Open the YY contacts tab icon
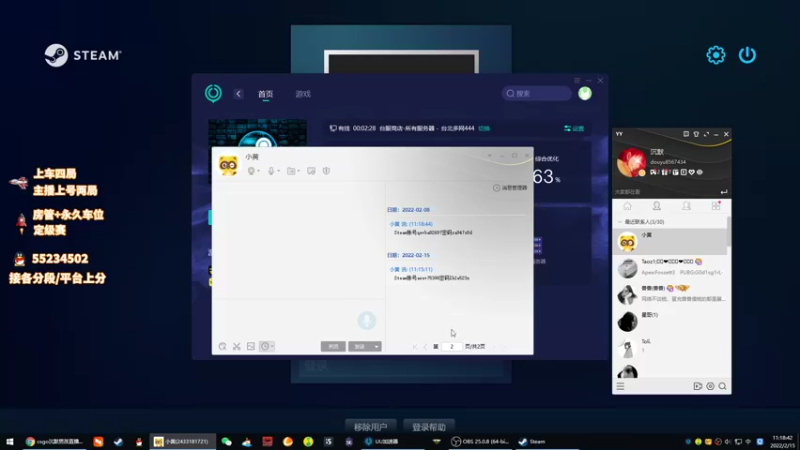 [x=657, y=206]
